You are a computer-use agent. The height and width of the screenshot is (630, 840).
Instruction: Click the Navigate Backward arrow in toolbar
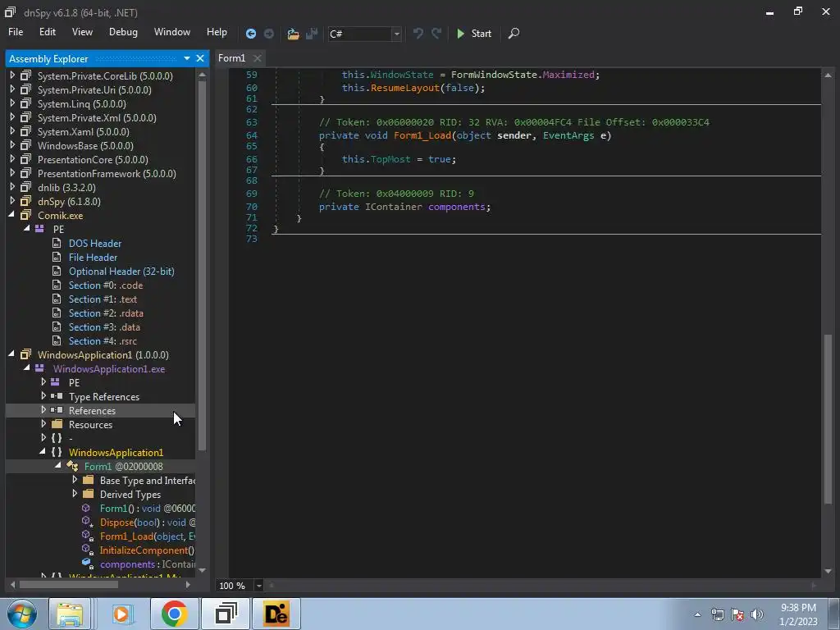click(x=251, y=34)
